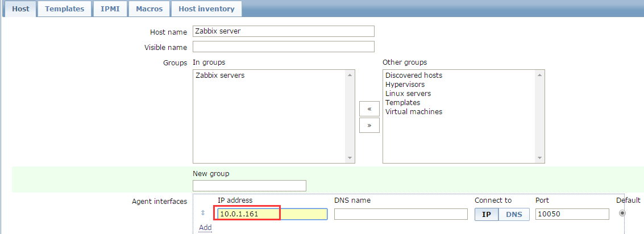
Task: Click In groups scrollbar down arrow
Action: 350,158
